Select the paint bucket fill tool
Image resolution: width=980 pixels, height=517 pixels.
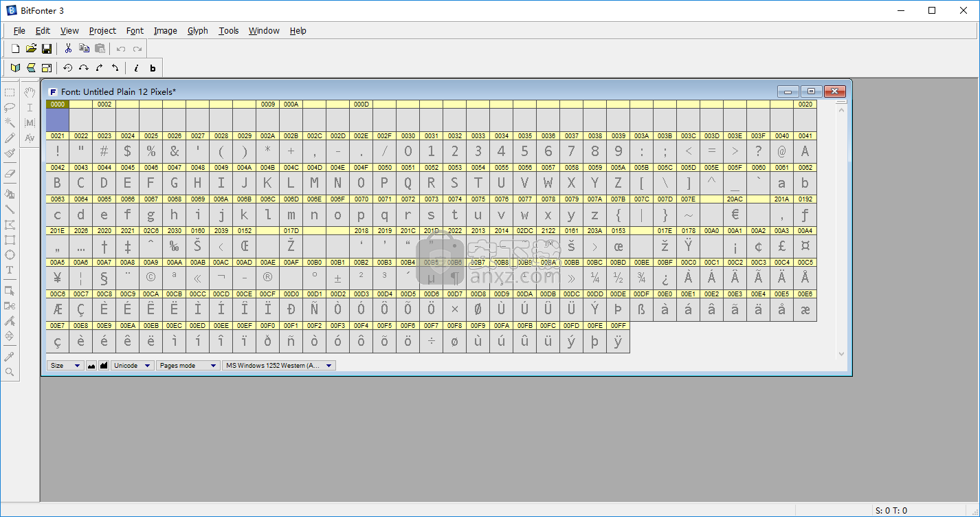tap(10, 194)
